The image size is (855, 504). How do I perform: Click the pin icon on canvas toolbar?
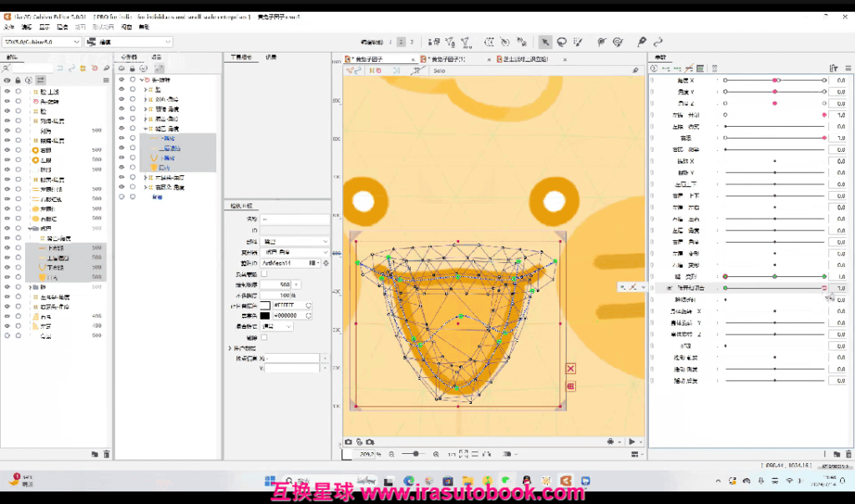pyautogui.click(x=635, y=70)
